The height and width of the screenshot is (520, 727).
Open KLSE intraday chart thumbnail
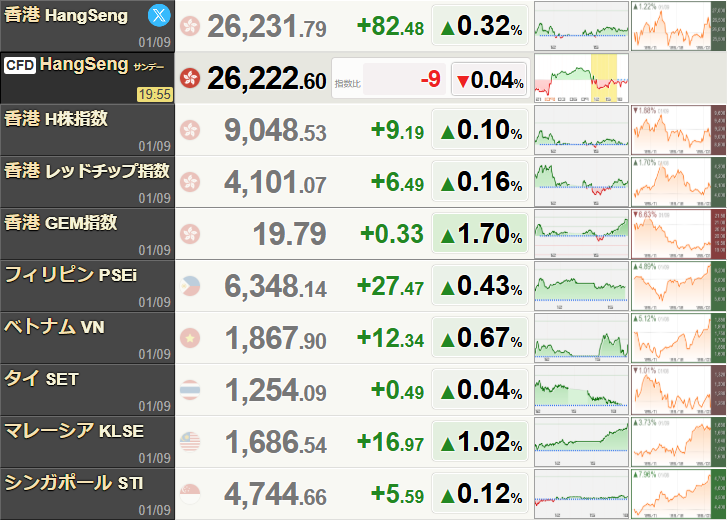(x=581, y=442)
